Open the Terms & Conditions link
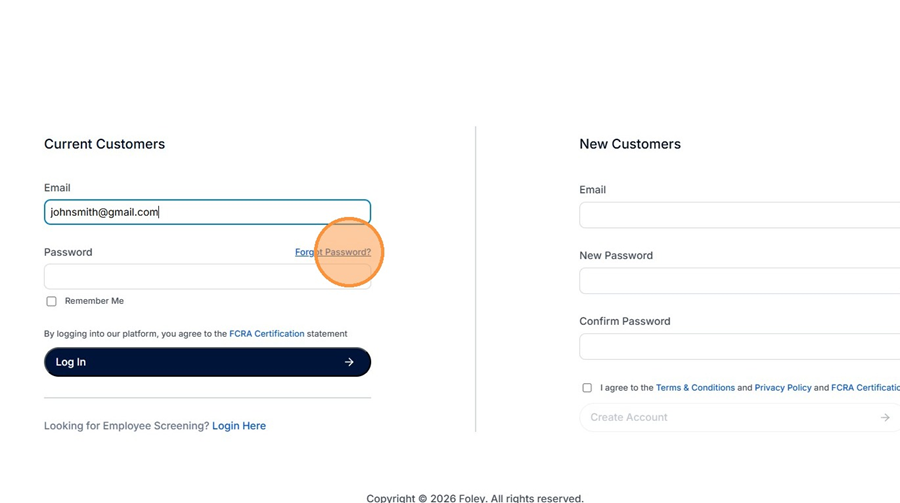The width and height of the screenshot is (900, 503). (695, 388)
